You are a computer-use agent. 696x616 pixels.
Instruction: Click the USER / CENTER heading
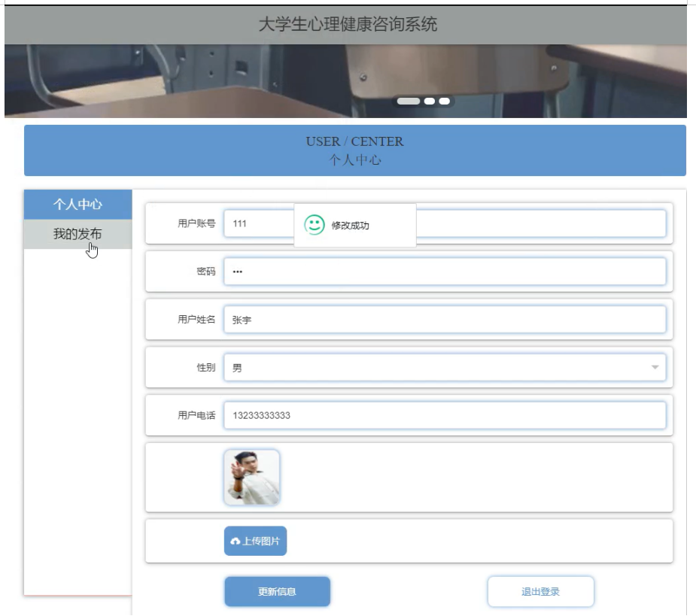(x=354, y=141)
